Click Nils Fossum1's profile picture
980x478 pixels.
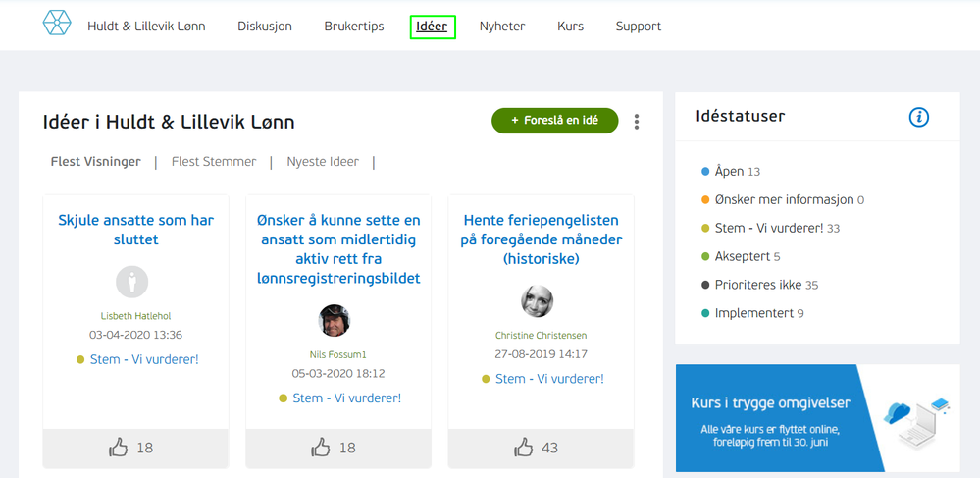[x=335, y=320]
